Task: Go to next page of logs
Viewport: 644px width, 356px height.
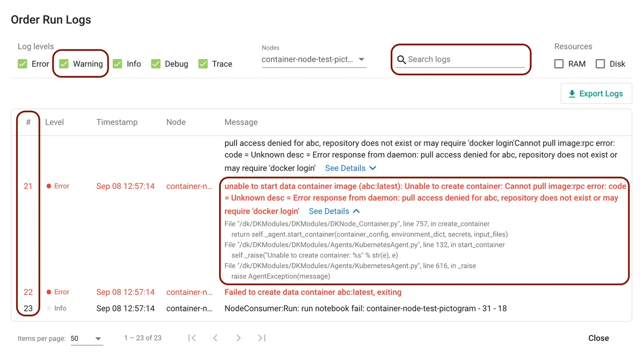Action: (x=238, y=338)
